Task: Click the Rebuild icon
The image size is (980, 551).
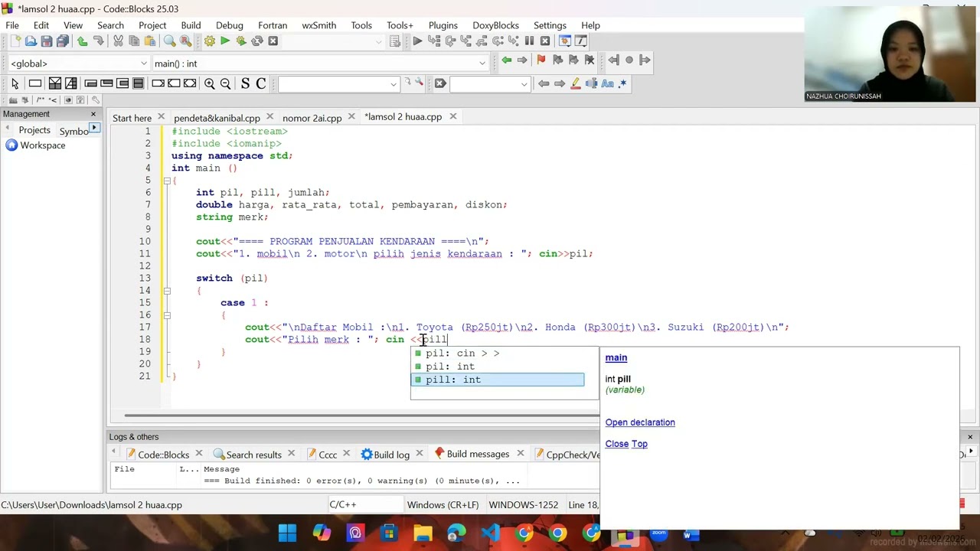Action: (x=257, y=41)
